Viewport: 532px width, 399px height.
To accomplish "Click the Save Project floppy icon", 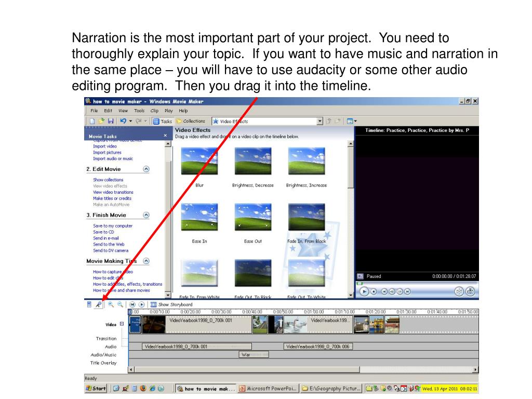I will (x=111, y=121).
